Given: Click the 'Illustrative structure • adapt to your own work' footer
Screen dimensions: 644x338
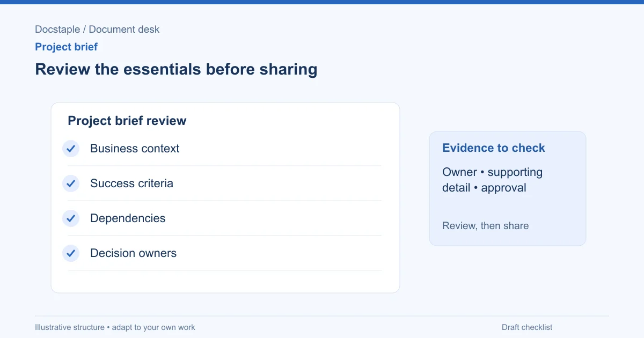Looking at the screenshot, I should point(115,327).
